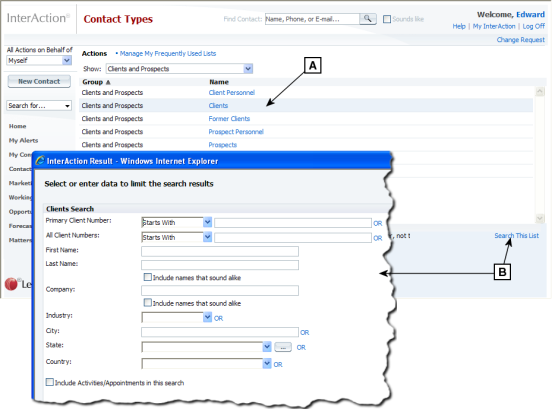Expand the Country dropdown
The width and height of the screenshot is (552, 412).
click(x=267, y=363)
